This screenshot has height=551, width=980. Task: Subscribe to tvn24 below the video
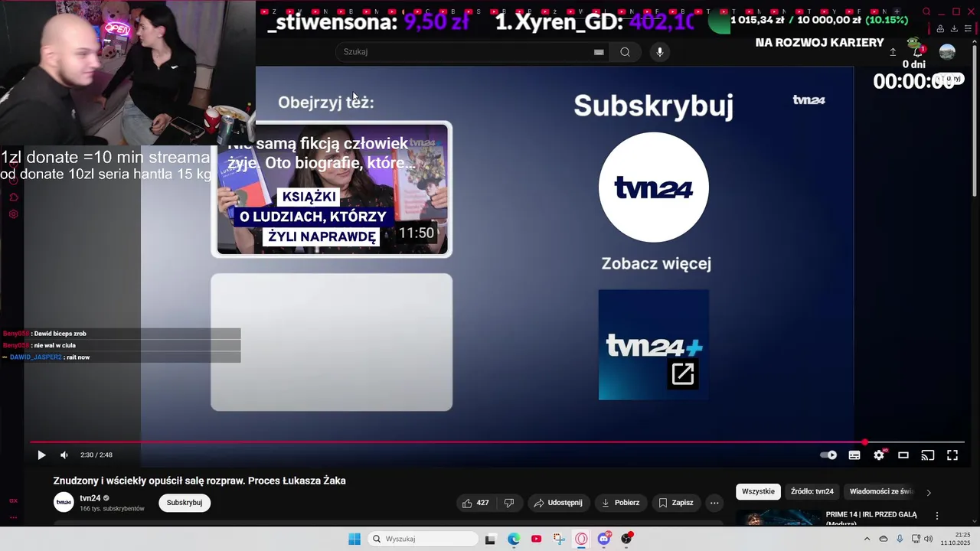point(185,503)
